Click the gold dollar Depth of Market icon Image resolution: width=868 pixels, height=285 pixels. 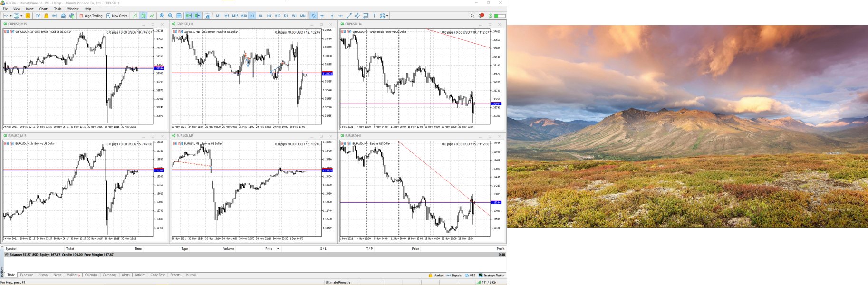28,16
